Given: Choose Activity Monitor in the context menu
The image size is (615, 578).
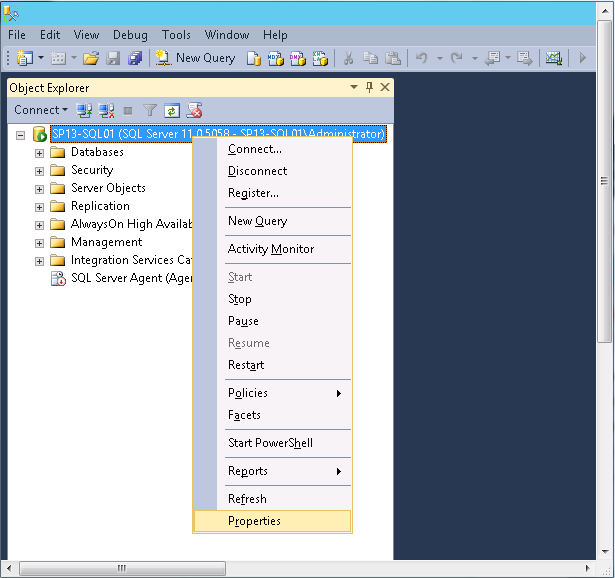Looking at the screenshot, I should (x=273, y=249).
